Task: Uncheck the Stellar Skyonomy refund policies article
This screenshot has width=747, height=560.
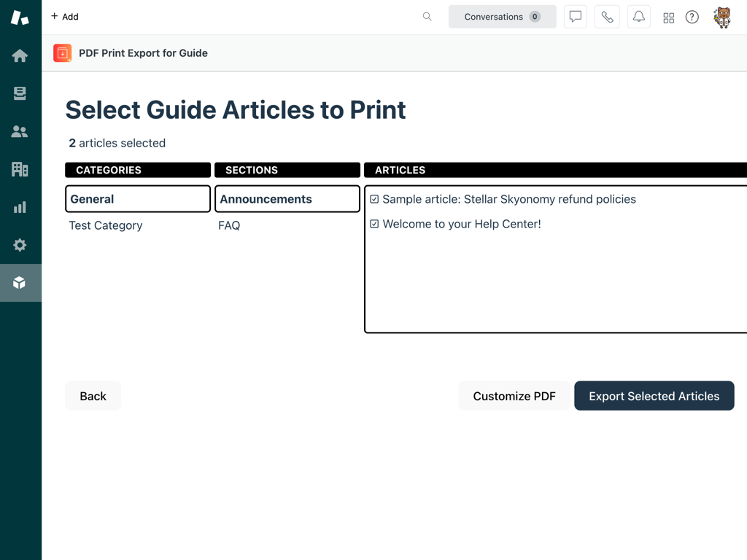Action: [x=374, y=199]
